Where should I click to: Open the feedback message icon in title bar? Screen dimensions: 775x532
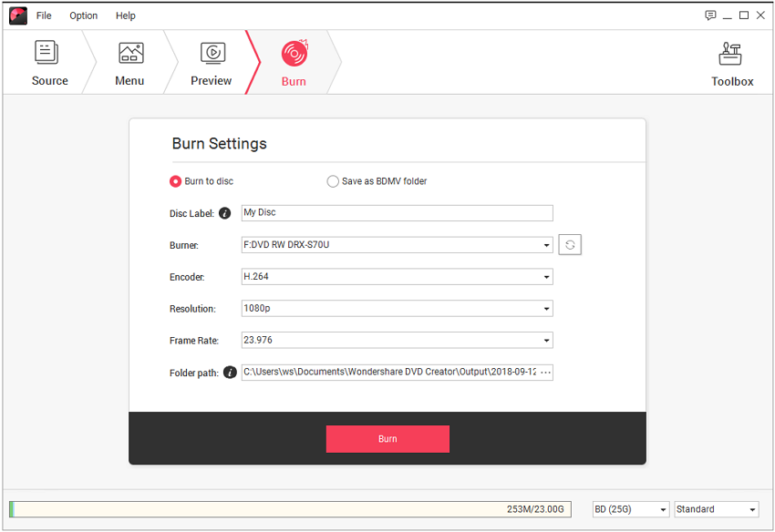[710, 15]
